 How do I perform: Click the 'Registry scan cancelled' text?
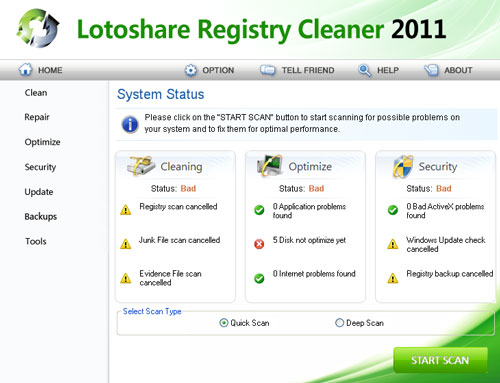tap(178, 207)
